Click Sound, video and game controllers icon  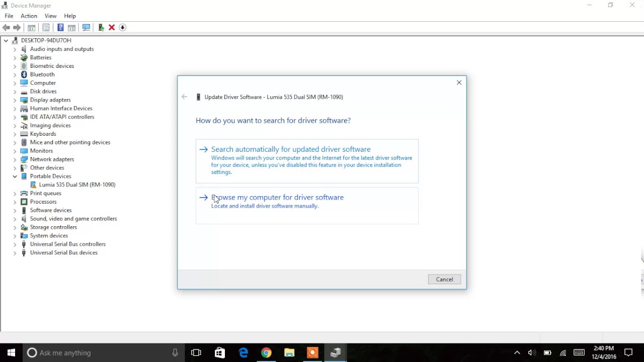[24, 219]
